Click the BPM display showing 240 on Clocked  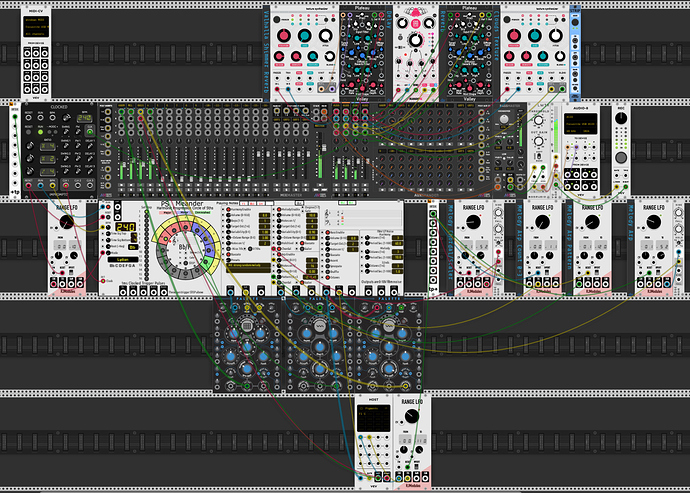tap(84, 118)
